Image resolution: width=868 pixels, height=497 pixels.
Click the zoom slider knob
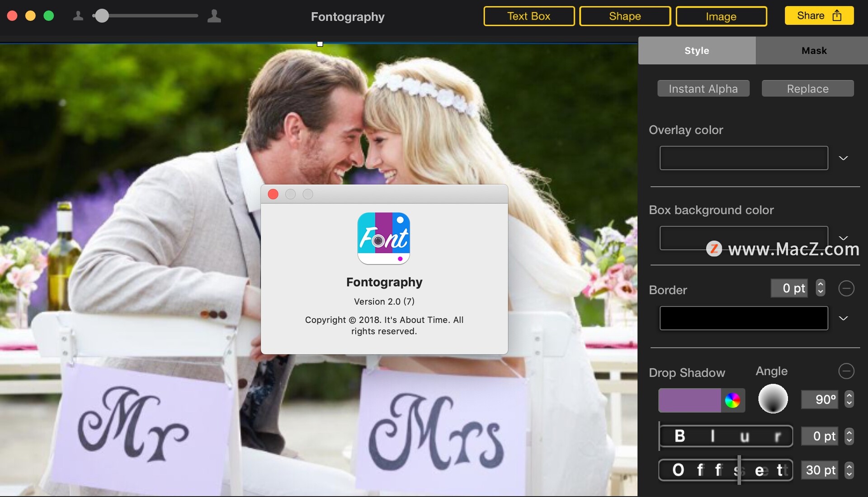(102, 16)
